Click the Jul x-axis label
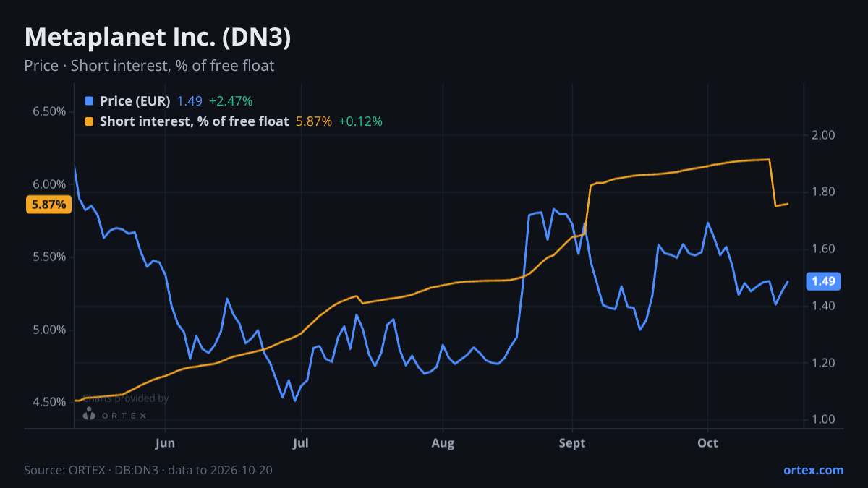 click(x=300, y=443)
